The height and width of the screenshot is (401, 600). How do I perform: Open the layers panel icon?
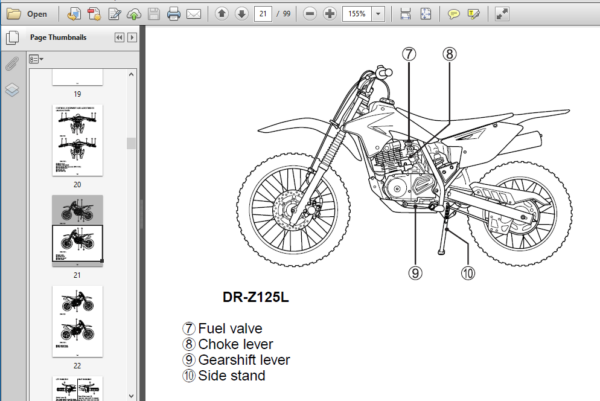12,90
